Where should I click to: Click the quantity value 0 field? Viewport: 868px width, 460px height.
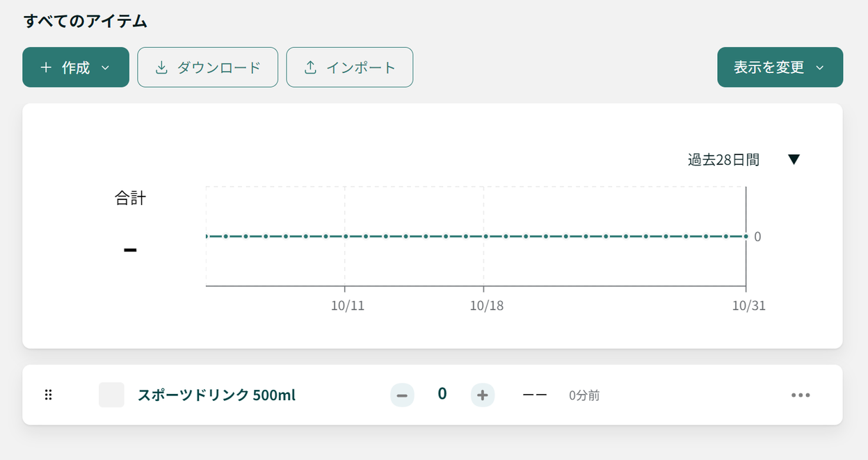click(x=442, y=394)
